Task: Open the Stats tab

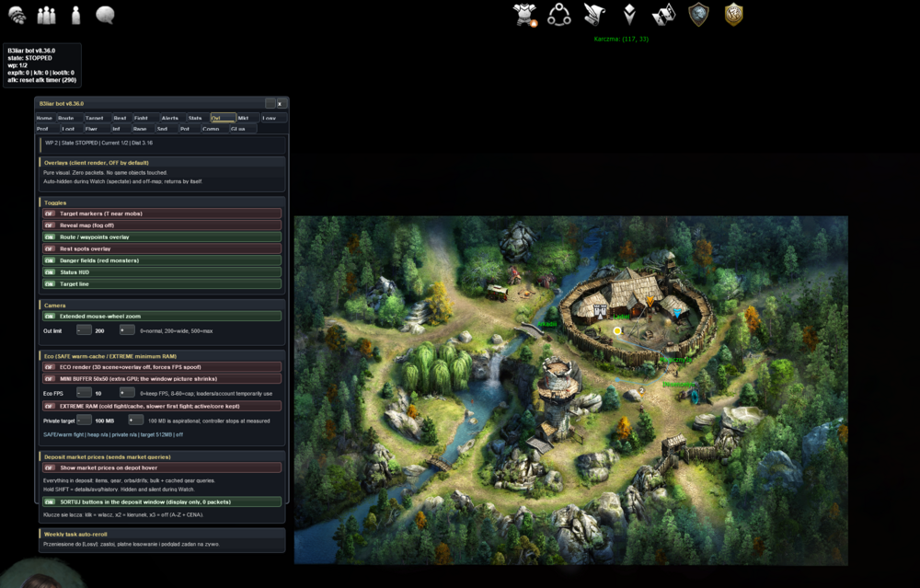Action: click(x=199, y=118)
